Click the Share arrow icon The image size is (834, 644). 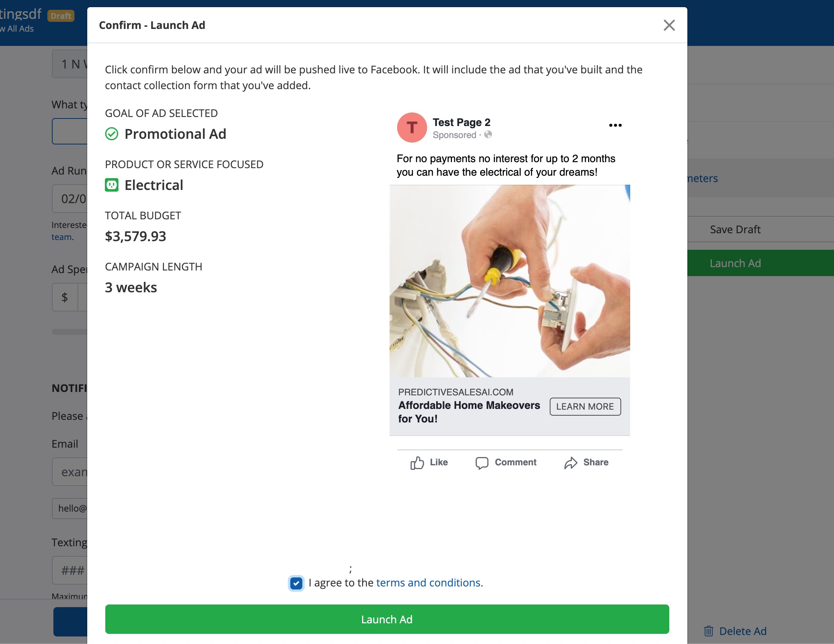pyautogui.click(x=570, y=463)
